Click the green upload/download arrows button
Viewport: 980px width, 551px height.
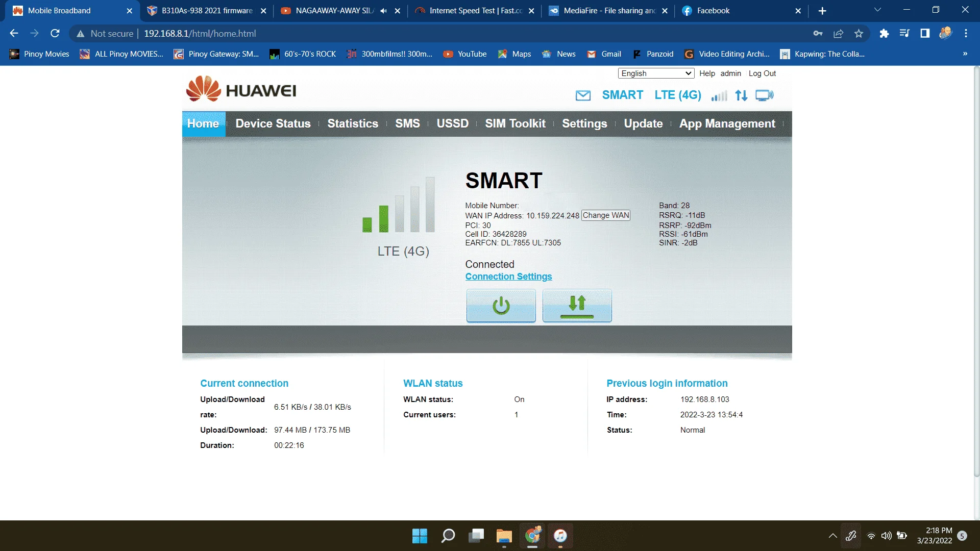point(577,305)
